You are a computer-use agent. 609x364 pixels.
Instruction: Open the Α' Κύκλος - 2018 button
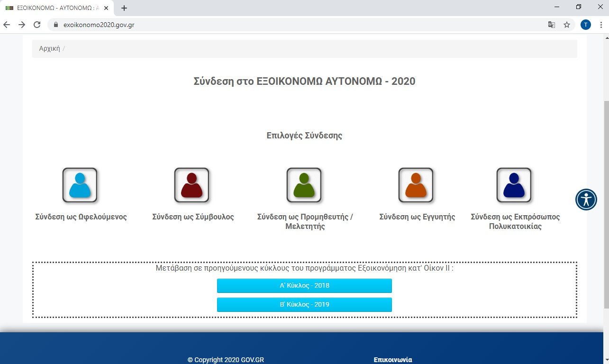(304, 286)
